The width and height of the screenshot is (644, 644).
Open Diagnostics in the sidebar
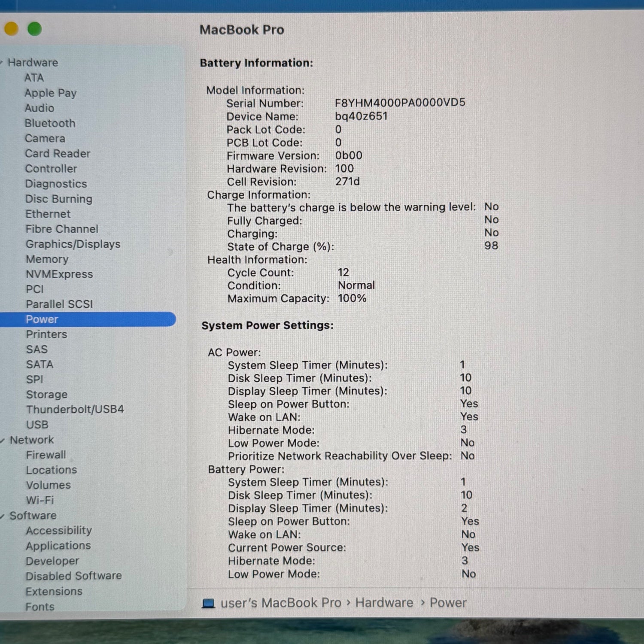[56, 184]
